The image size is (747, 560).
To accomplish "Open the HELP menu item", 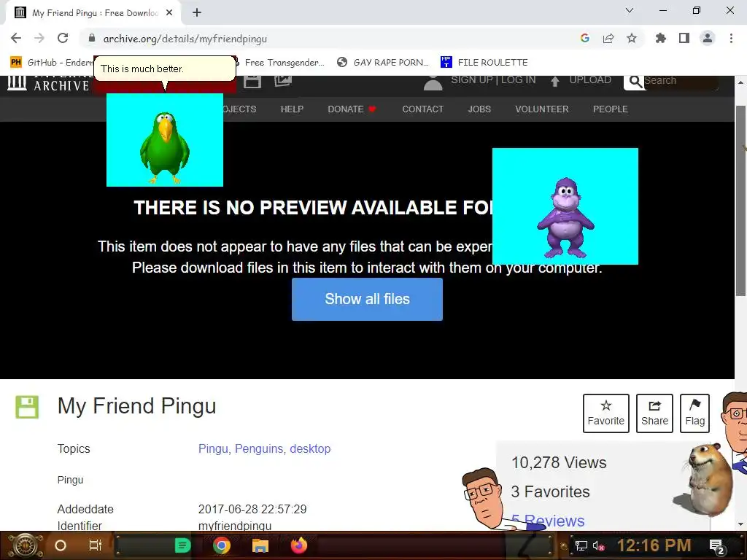I will (292, 109).
